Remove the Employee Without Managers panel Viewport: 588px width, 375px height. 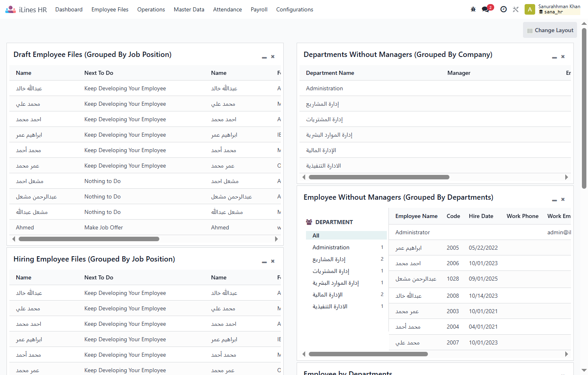click(x=563, y=199)
